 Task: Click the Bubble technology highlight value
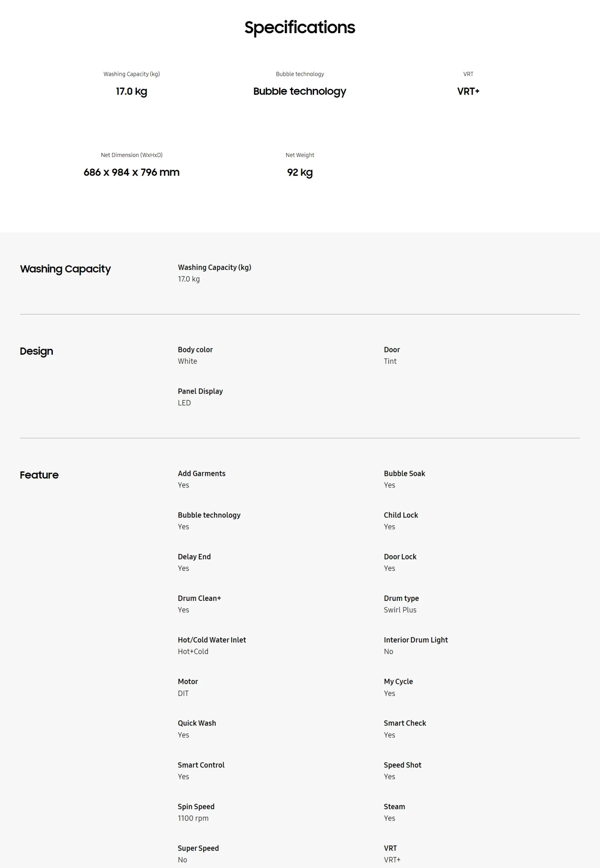tap(300, 92)
